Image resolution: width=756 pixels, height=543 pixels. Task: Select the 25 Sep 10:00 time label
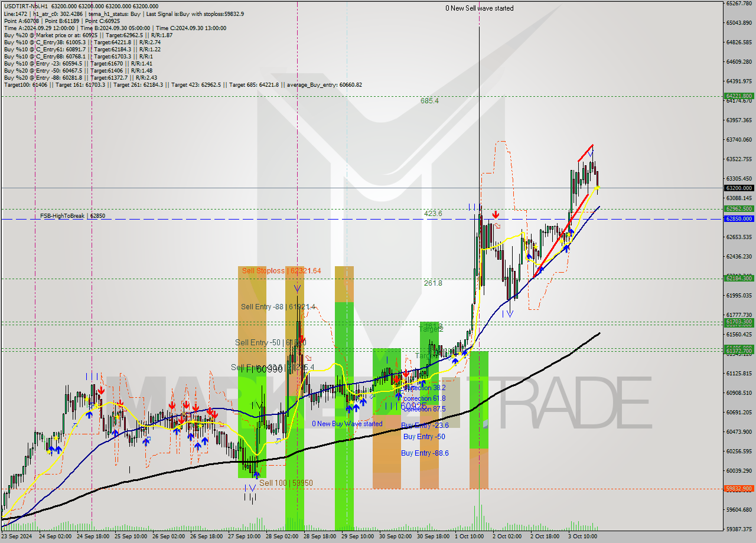131,537
